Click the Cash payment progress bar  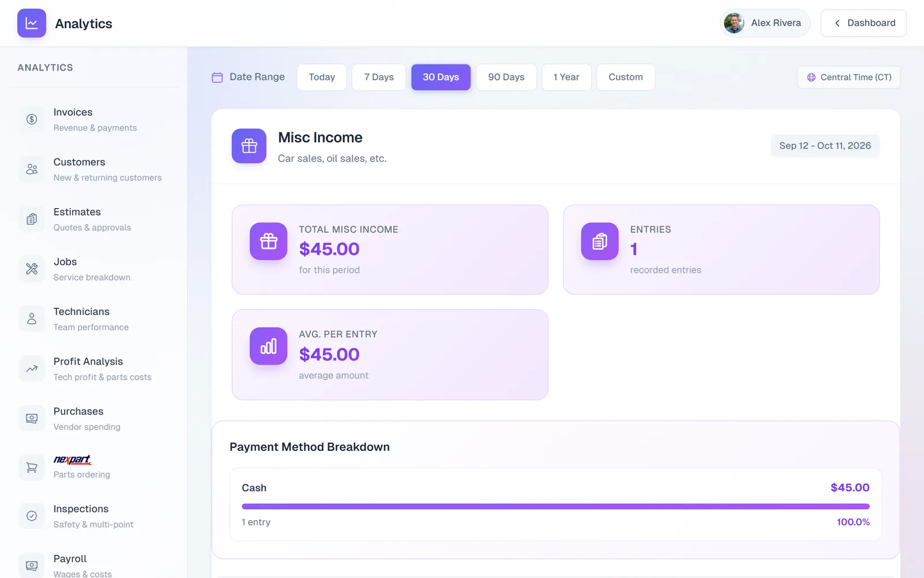tap(556, 506)
